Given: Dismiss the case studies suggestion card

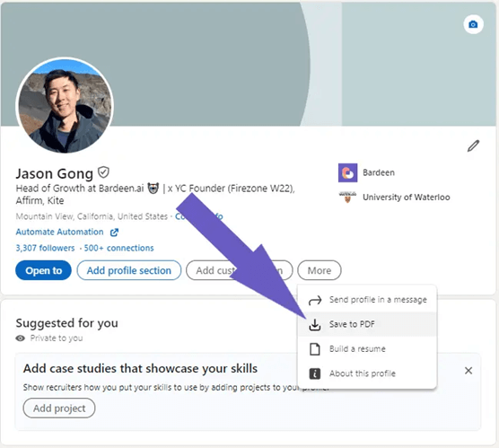Looking at the screenshot, I should tap(468, 371).
